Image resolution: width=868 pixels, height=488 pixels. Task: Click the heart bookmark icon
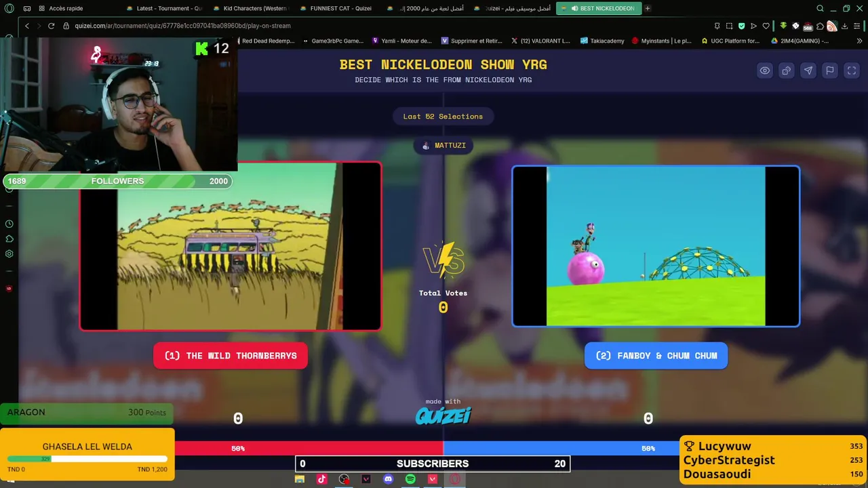click(x=766, y=26)
